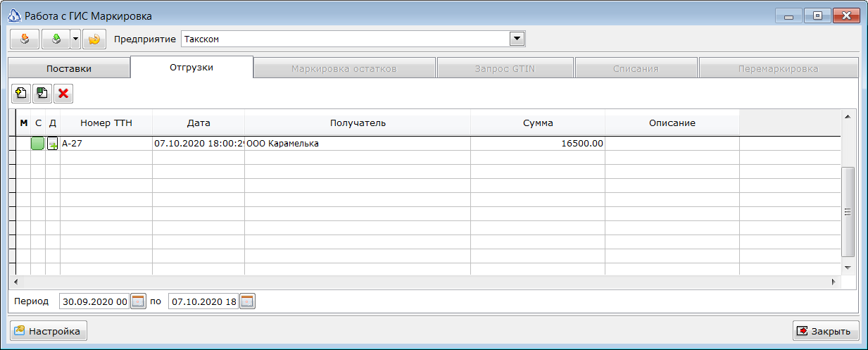This screenshot has height=350, width=868.
Task: Click the edit document icon
Action: click(x=42, y=93)
